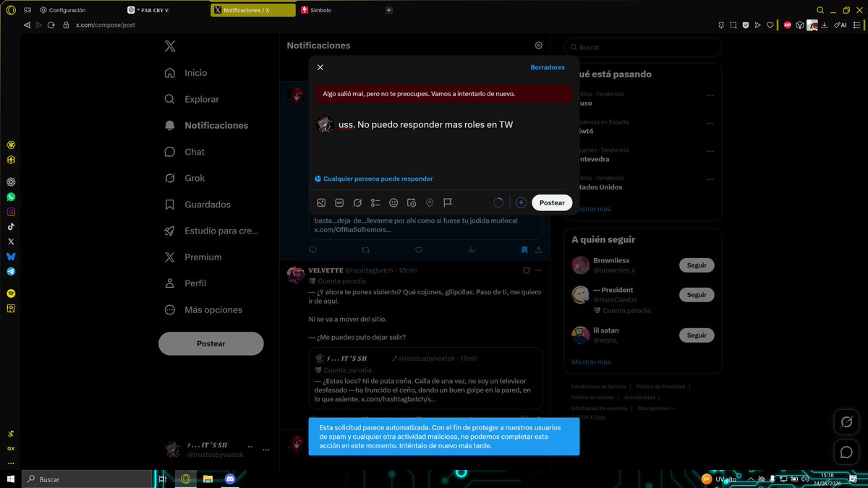868x488 pixels.
Task: Toggle bookmark on the top post
Action: coord(524,249)
